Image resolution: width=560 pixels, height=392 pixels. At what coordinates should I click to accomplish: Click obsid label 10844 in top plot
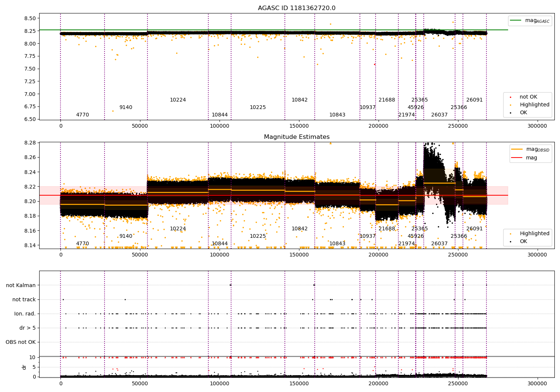[220, 115]
